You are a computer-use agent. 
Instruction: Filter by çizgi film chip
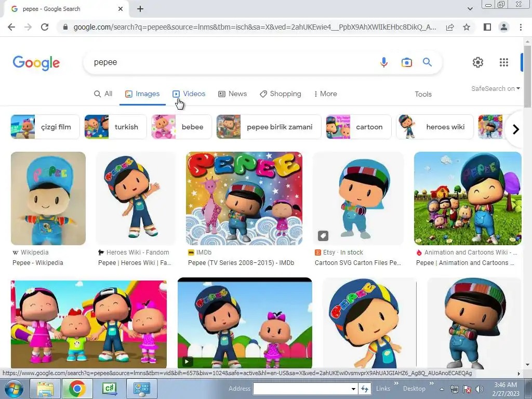click(45, 127)
